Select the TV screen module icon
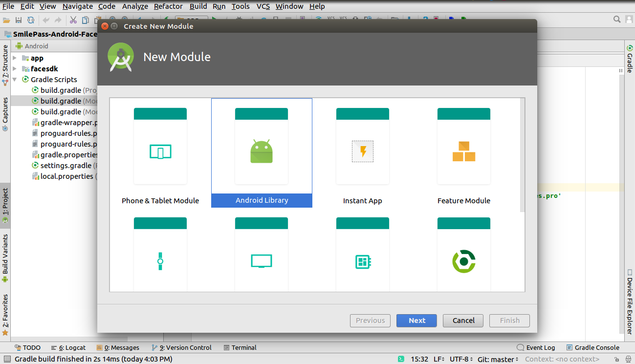This screenshot has height=364, width=635. coord(262,261)
